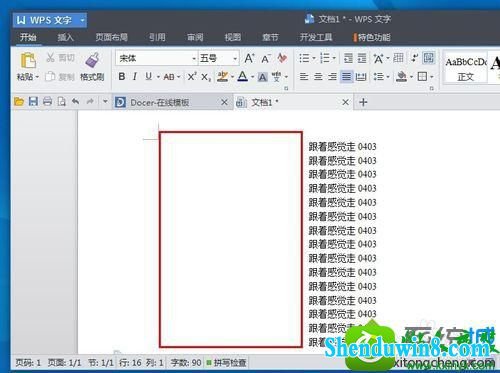The height and width of the screenshot is (373, 500).
Task: Expand the highlight color arrow
Action: (x=232, y=77)
